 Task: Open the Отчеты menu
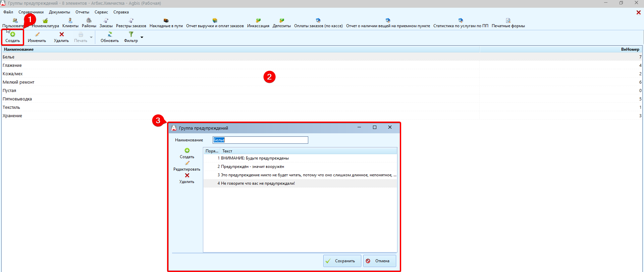tap(82, 12)
